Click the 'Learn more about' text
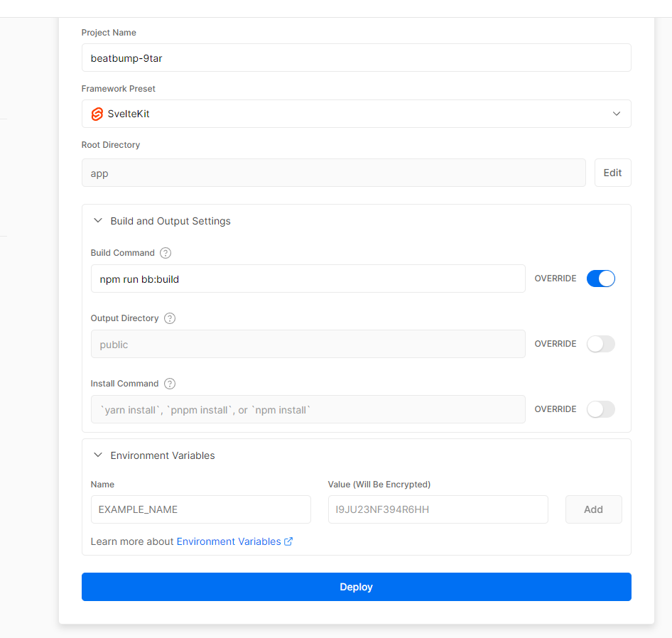The image size is (672, 638). [132, 541]
